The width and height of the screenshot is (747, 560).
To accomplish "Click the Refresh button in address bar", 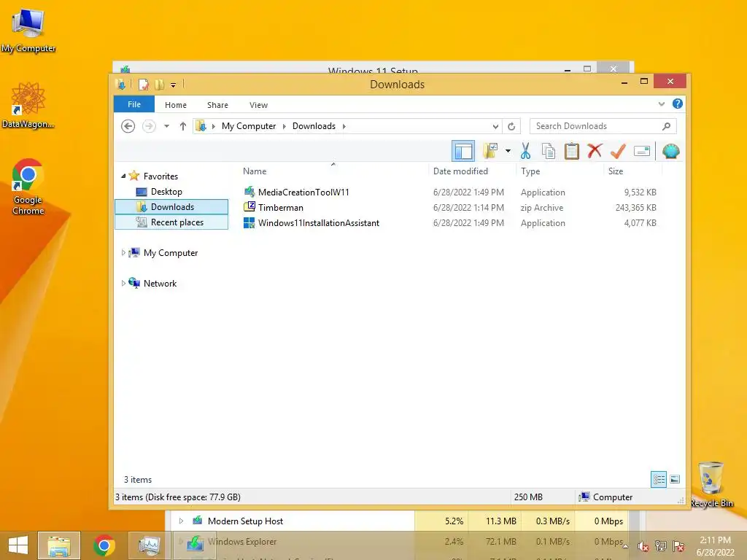I will (511, 126).
